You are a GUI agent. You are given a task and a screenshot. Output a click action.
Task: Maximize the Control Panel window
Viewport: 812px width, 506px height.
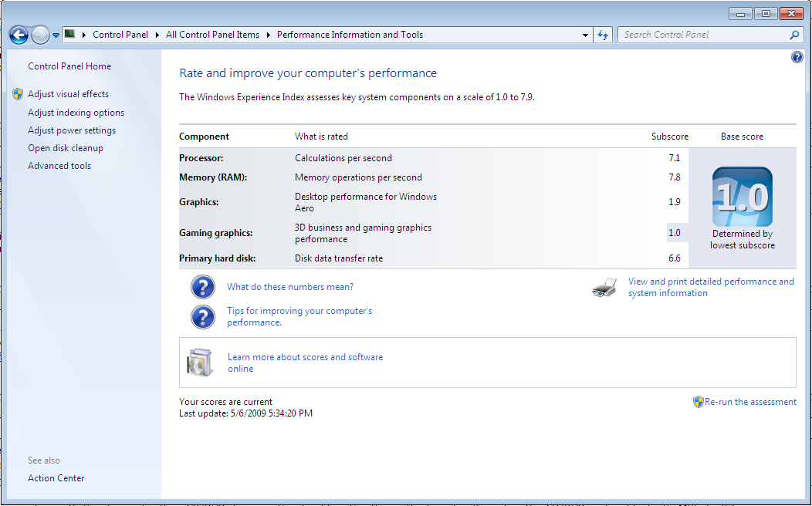(x=766, y=13)
